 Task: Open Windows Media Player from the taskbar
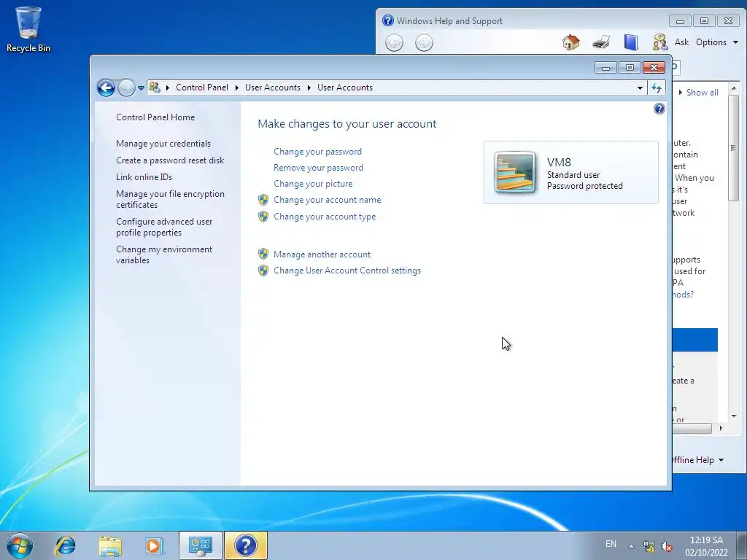point(155,545)
